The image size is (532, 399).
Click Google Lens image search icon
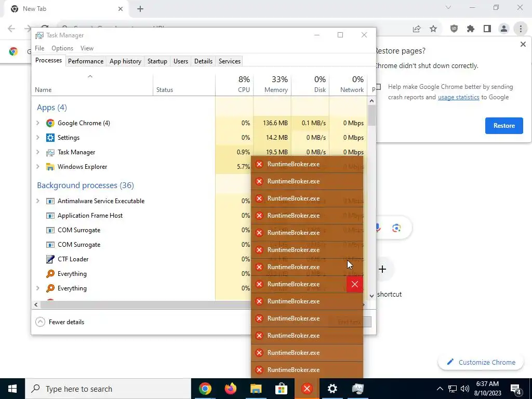tap(396, 229)
